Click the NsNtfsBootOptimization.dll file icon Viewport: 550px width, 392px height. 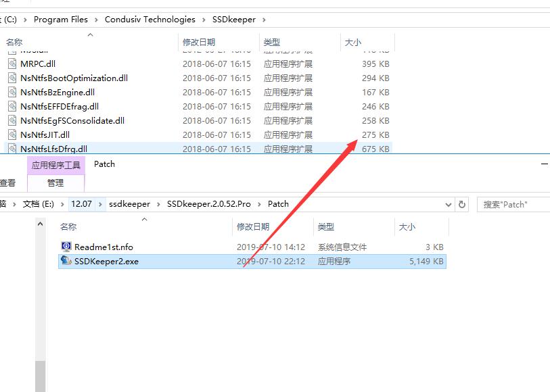click(12, 78)
